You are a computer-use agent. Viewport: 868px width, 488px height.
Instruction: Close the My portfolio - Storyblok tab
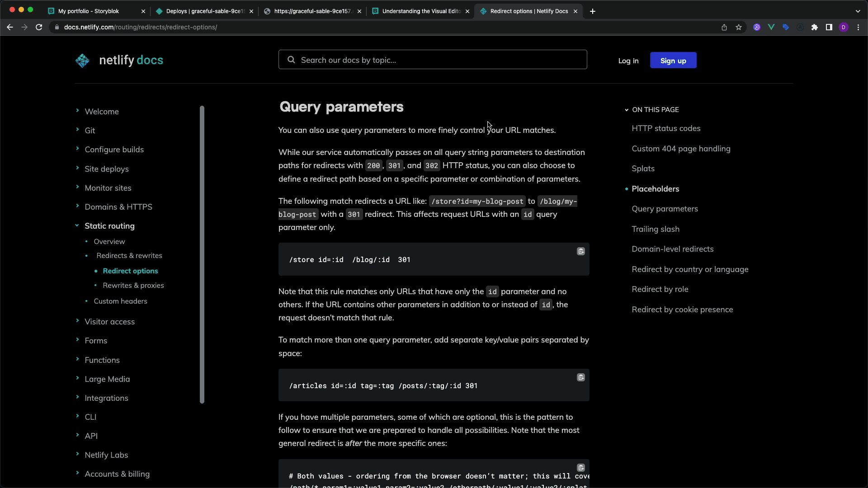tap(143, 11)
